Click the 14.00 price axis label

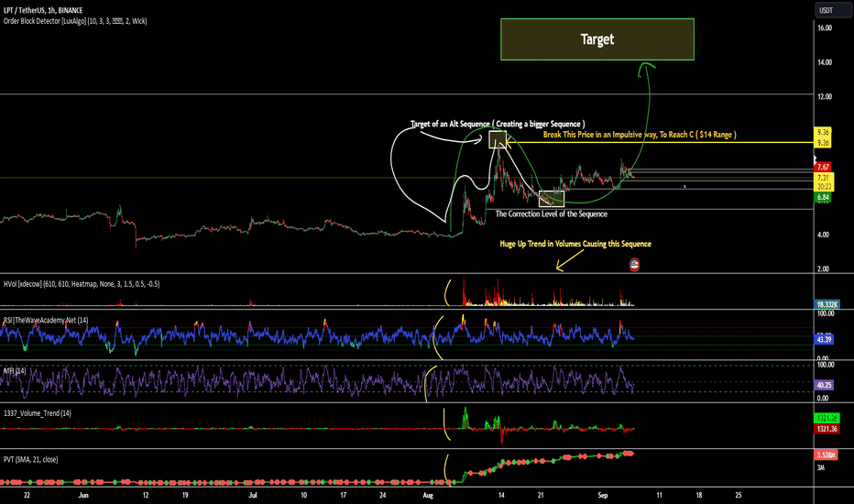pos(825,62)
